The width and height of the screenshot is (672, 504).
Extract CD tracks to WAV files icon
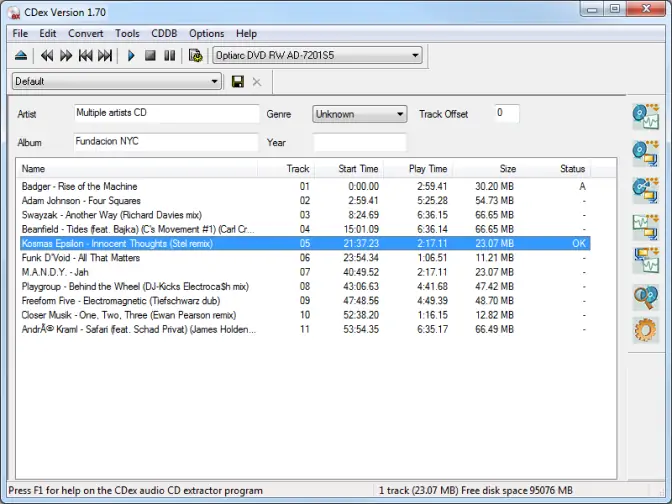(x=645, y=116)
